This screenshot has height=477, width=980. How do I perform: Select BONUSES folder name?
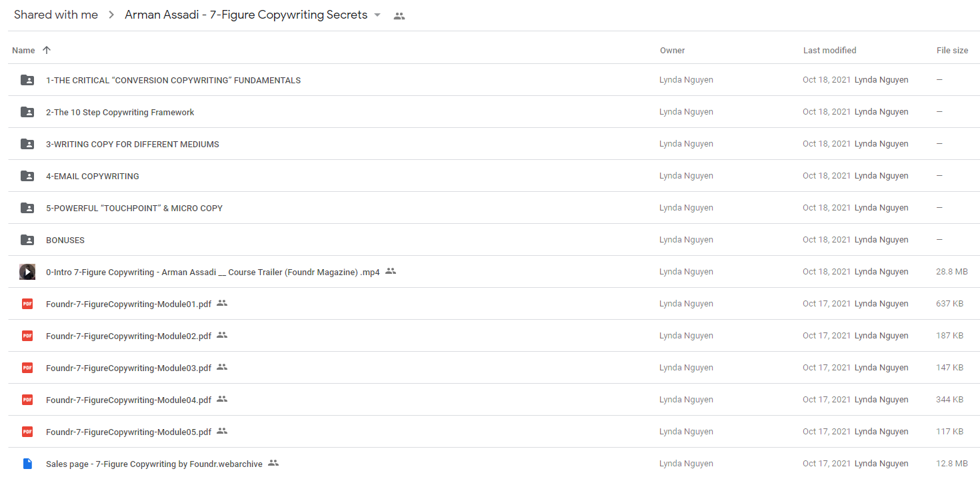(x=65, y=240)
